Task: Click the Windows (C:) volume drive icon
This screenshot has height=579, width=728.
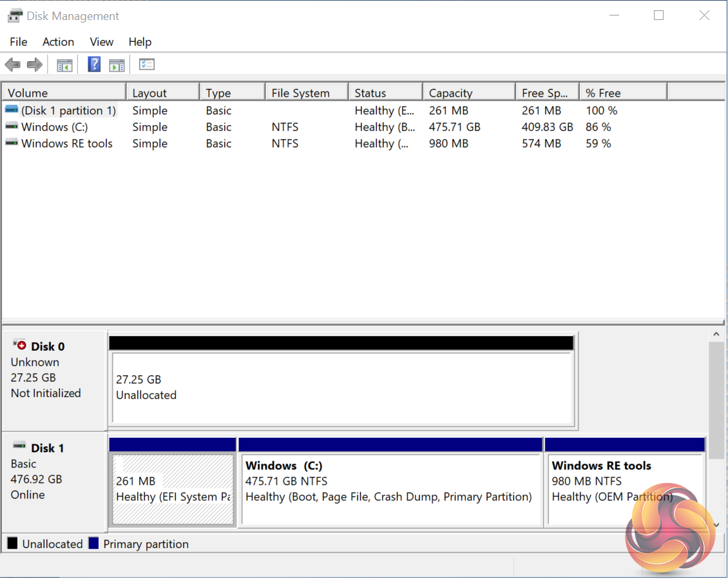Action: [12, 126]
